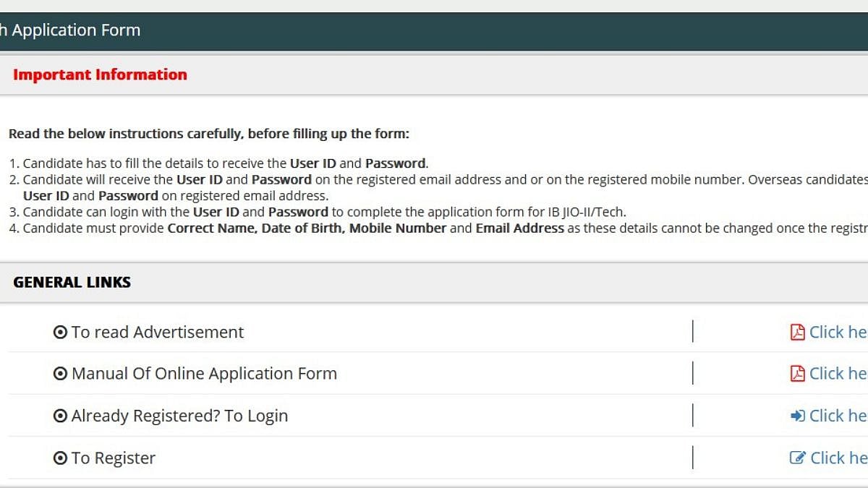Select the Manual Of Online Application Form label
Image resolution: width=868 pixels, height=488 pixels.
click(x=204, y=374)
